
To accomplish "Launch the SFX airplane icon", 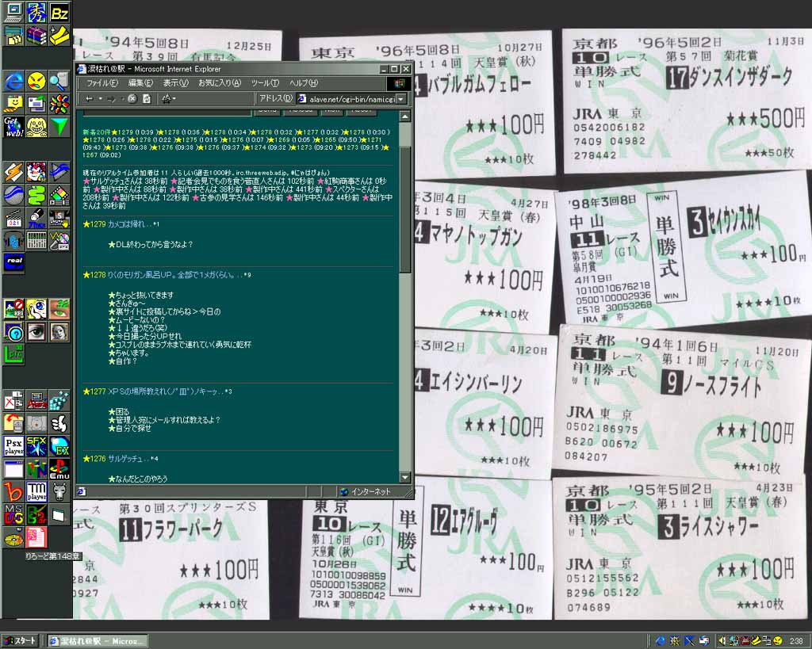I will 36,446.
